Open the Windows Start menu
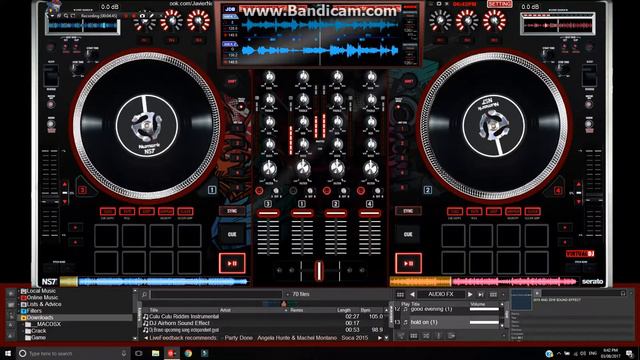This screenshot has height=360, width=640. (8, 353)
